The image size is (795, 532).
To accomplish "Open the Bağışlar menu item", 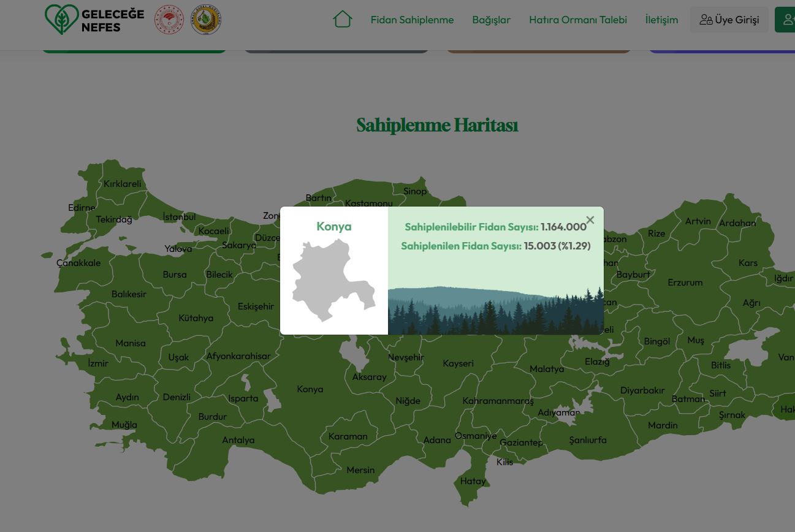I will click(x=491, y=20).
